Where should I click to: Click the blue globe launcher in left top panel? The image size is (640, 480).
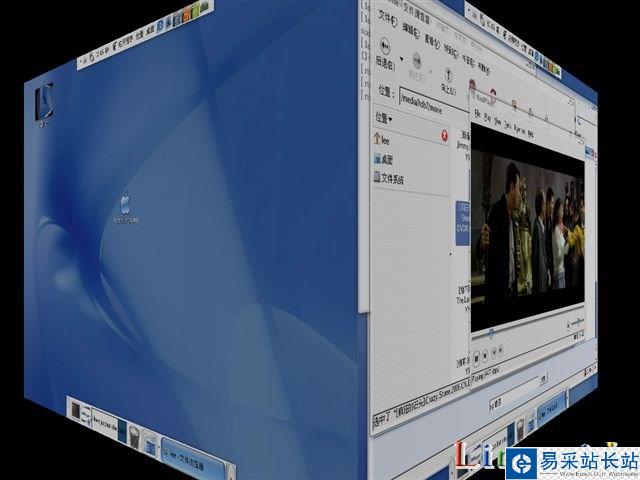pos(160,25)
